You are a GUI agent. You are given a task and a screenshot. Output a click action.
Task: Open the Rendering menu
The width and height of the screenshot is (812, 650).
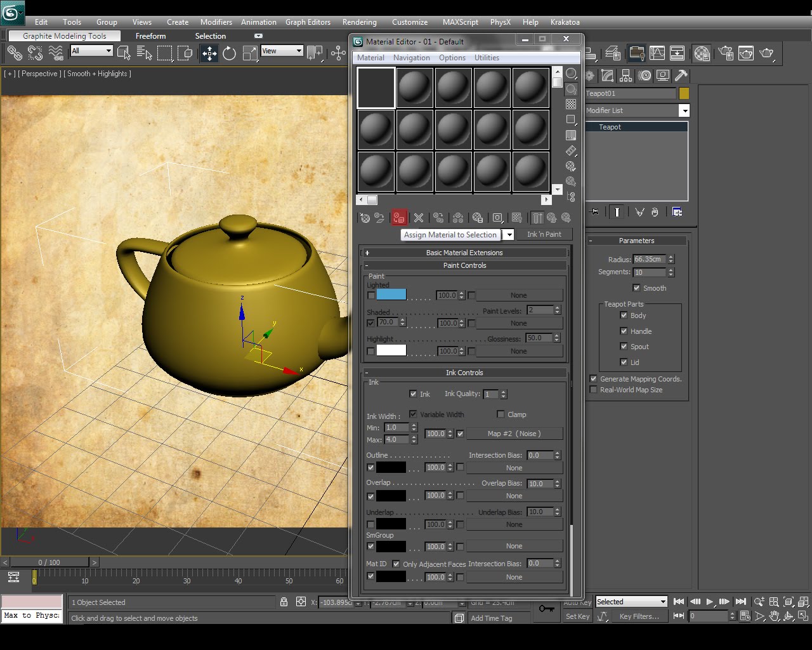pos(359,22)
